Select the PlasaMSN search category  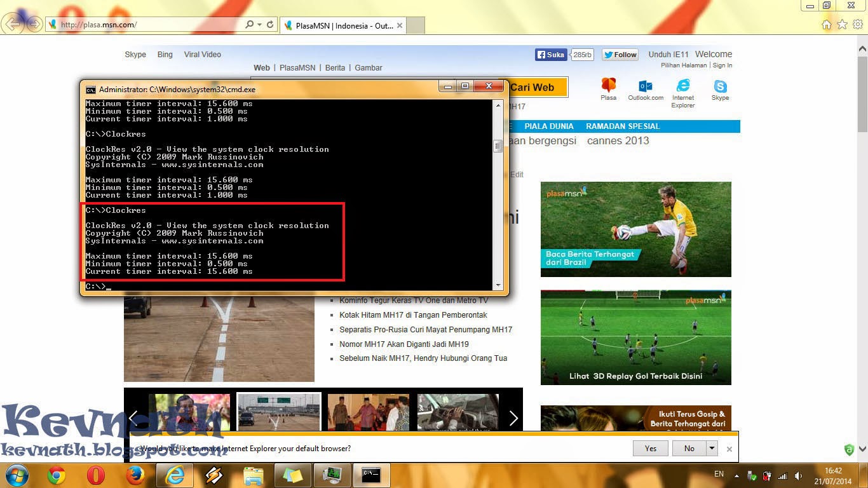coord(297,68)
